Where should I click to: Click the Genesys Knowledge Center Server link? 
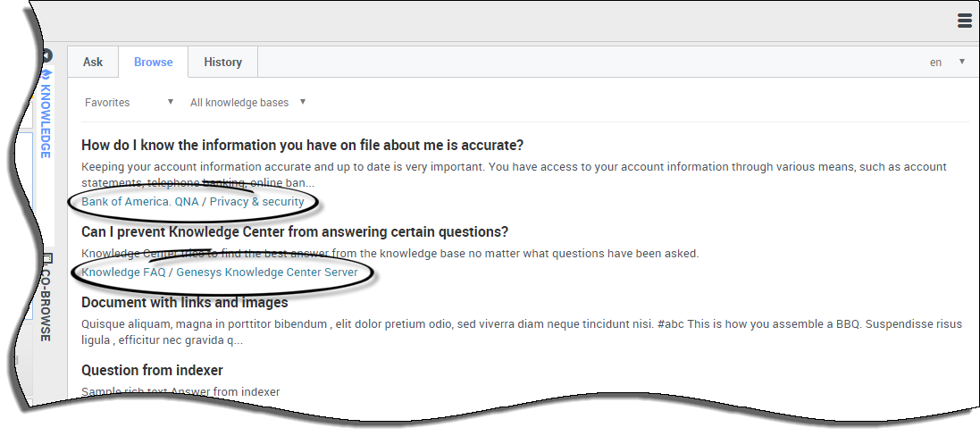click(x=267, y=272)
